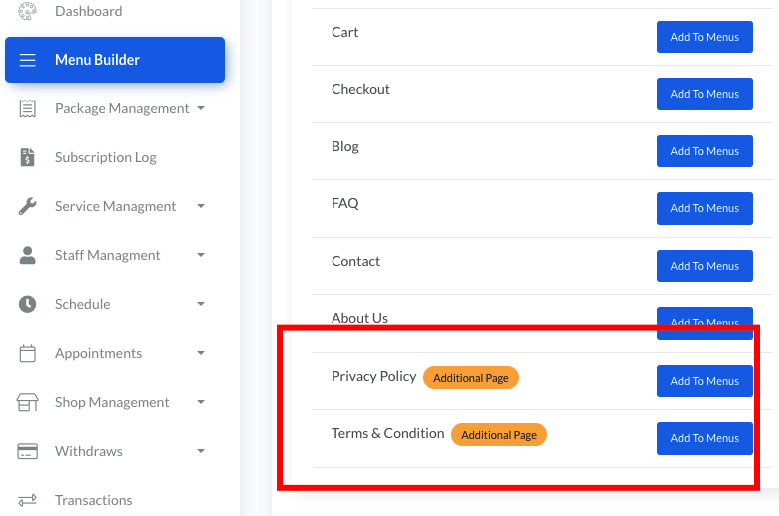Image resolution: width=779 pixels, height=516 pixels.
Task: Click the Transactions arrows icon
Action: click(x=28, y=500)
